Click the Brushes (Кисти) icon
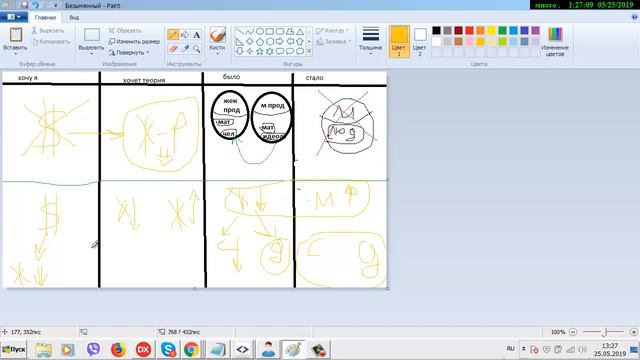Screen dimensions: 640x360 [x=218, y=35]
